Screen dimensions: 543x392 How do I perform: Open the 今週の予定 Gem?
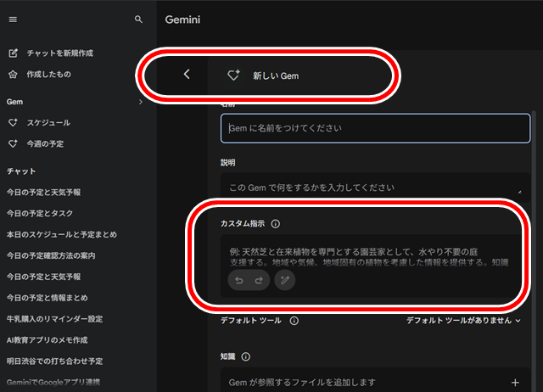(x=45, y=143)
